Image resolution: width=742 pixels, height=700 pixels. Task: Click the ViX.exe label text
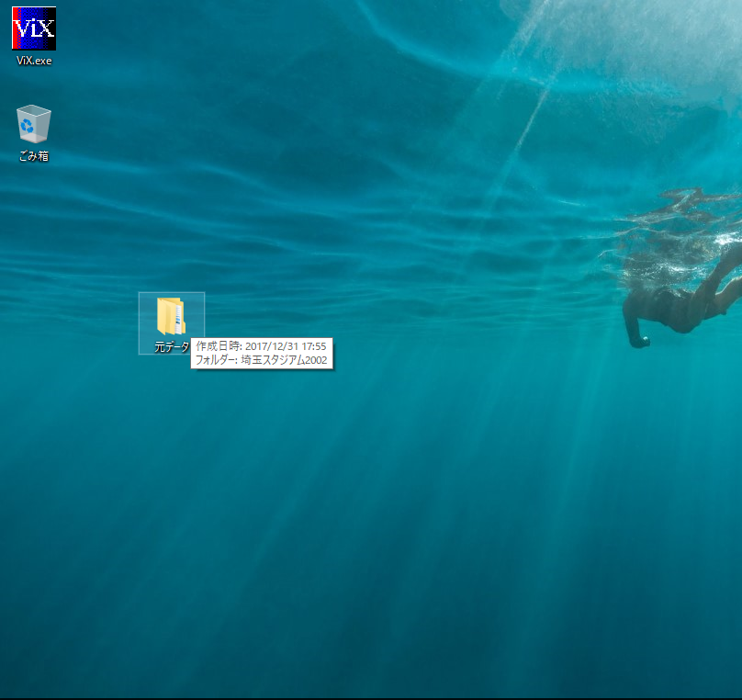point(34,61)
